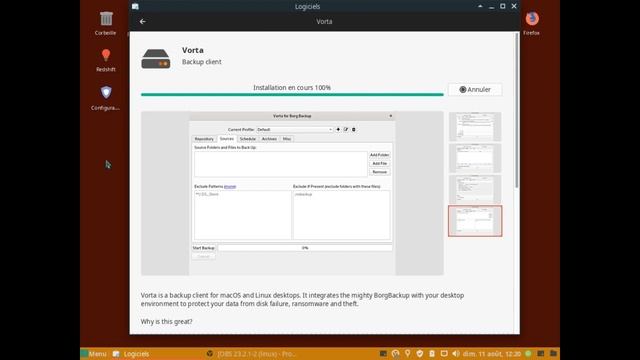The image size is (640, 360).
Task: Select the second screenshot thumbnail
Action: pyautogui.click(x=475, y=158)
